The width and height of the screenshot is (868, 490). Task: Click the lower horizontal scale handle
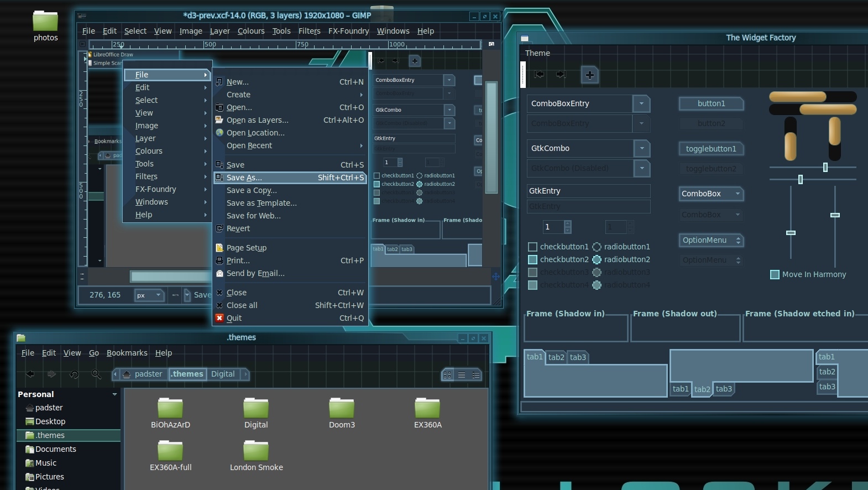tap(800, 179)
